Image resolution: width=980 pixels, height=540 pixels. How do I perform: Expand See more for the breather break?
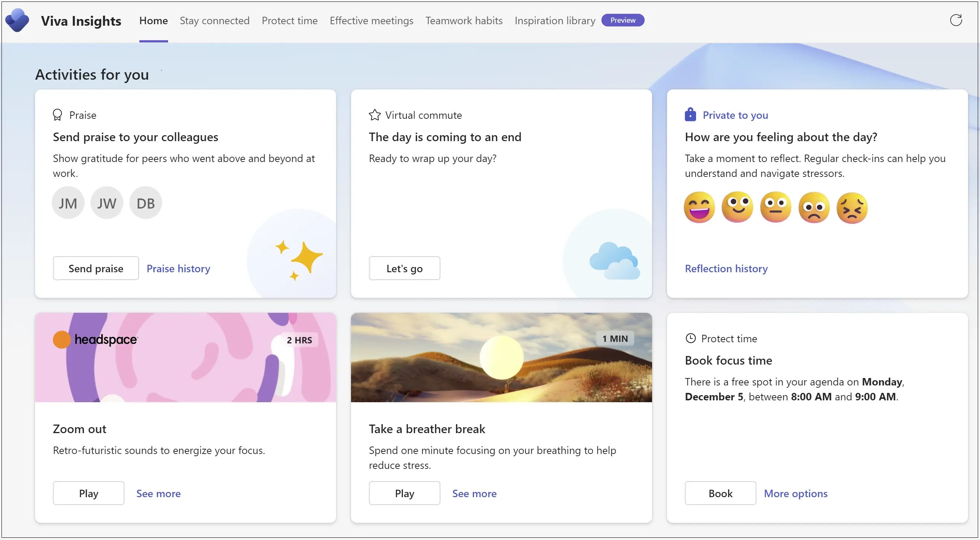pos(474,493)
